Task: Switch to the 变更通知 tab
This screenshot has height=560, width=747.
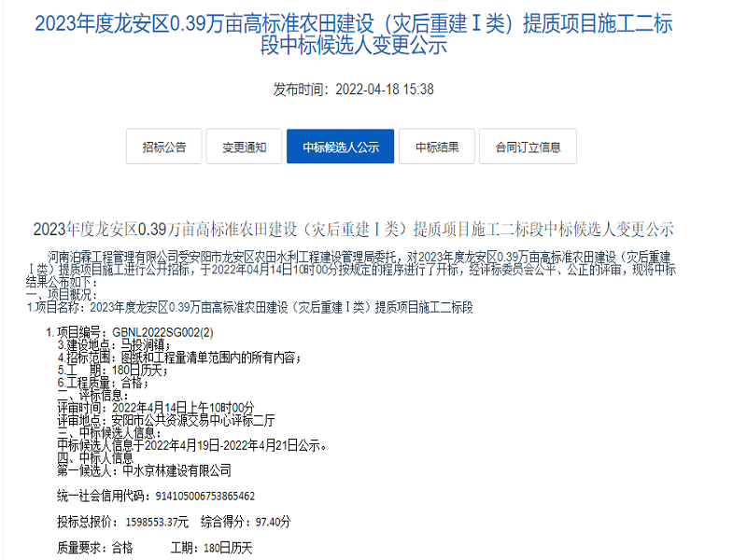Action: tap(244, 147)
